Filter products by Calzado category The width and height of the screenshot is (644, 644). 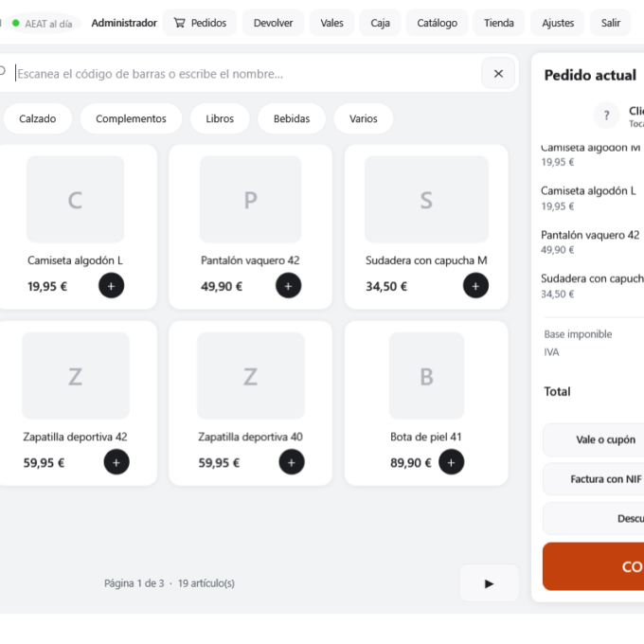pos(37,118)
